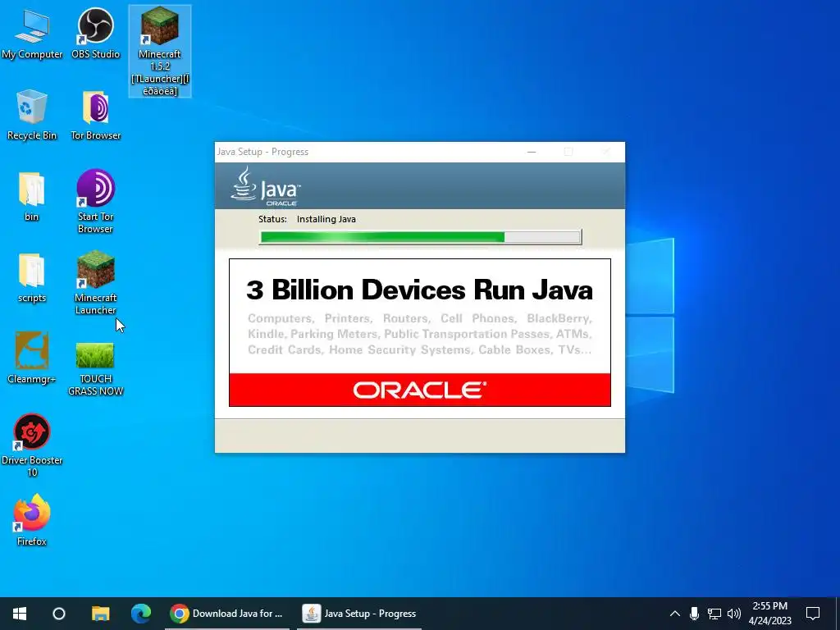Open the clock showing 2:55 PM
The height and width of the screenshot is (630, 840).
click(769, 614)
